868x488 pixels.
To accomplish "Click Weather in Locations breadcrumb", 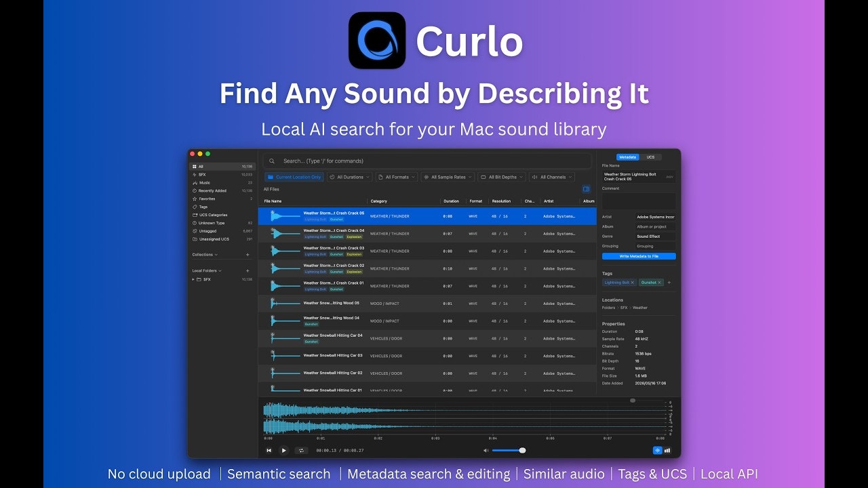I will (640, 308).
